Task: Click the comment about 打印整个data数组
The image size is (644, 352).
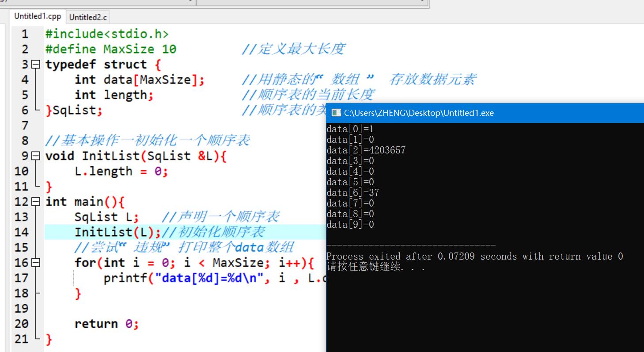Action: pyautogui.click(x=184, y=248)
